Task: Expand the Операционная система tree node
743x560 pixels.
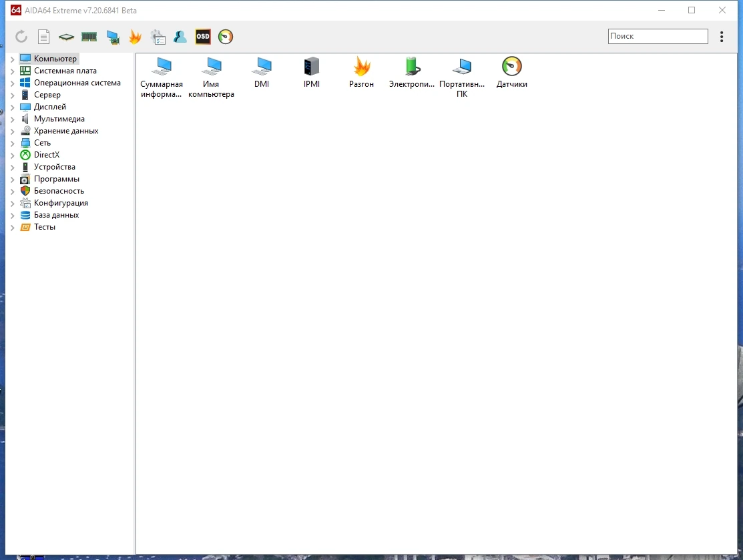Action: pyautogui.click(x=12, y=83)
